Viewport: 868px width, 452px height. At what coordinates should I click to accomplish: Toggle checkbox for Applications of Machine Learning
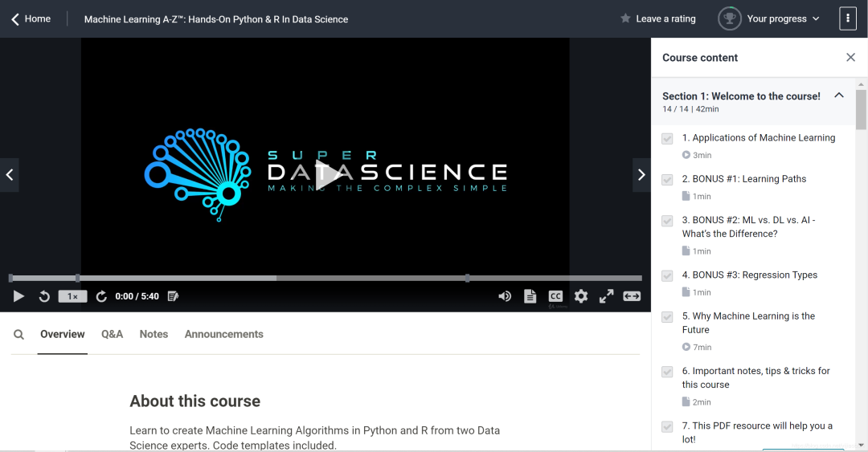pos(667,139)
